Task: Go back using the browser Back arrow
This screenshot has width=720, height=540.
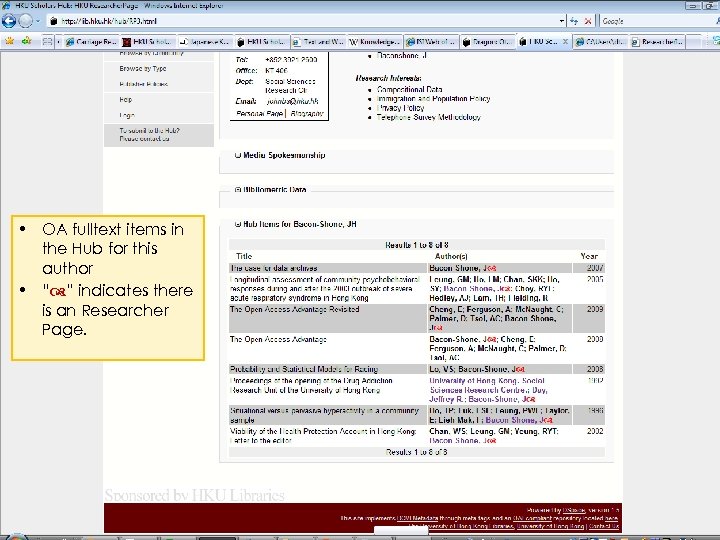Action: click(x=9, y=21)
